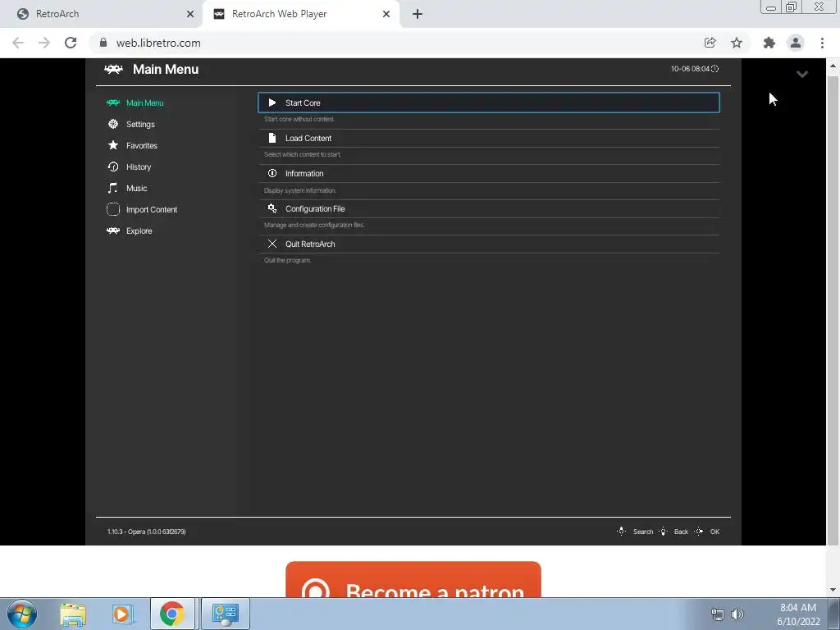Click the History clock icon
Screen dimensions: 840x630
coord(113,167)
